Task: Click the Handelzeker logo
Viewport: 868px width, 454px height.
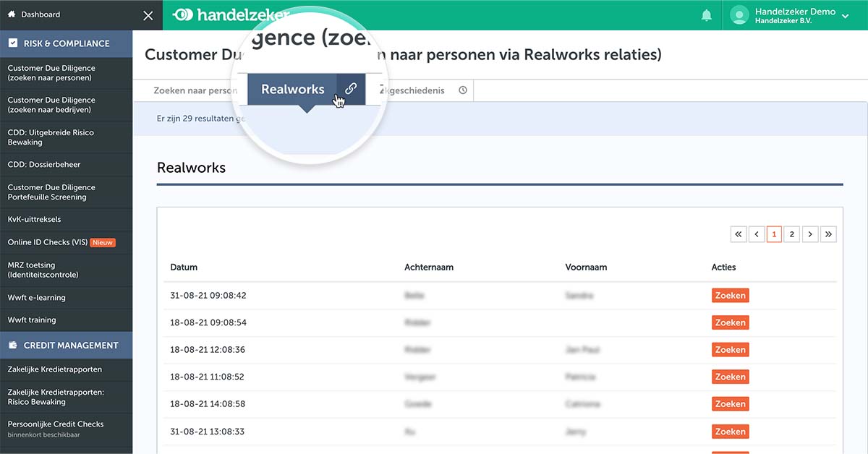Action: click(231, 14)
